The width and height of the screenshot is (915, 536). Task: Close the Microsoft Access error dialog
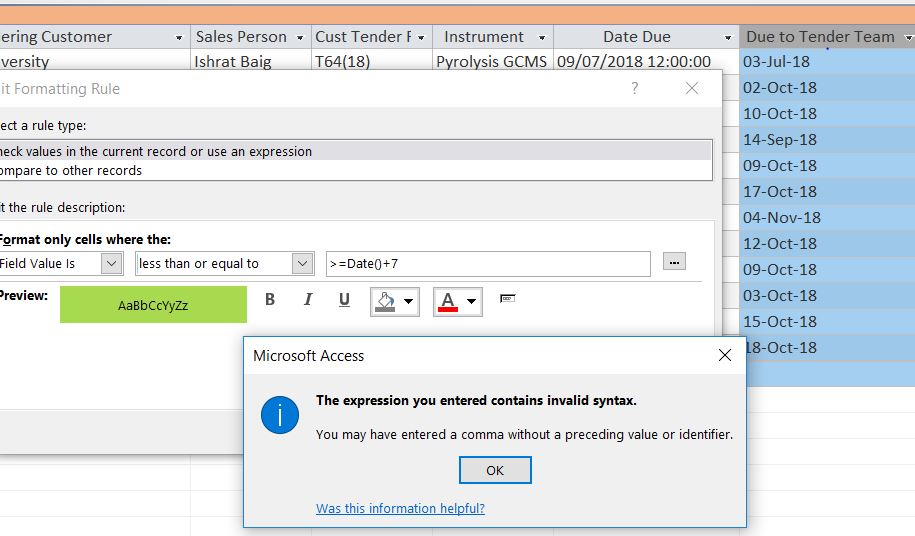[725, 355]
